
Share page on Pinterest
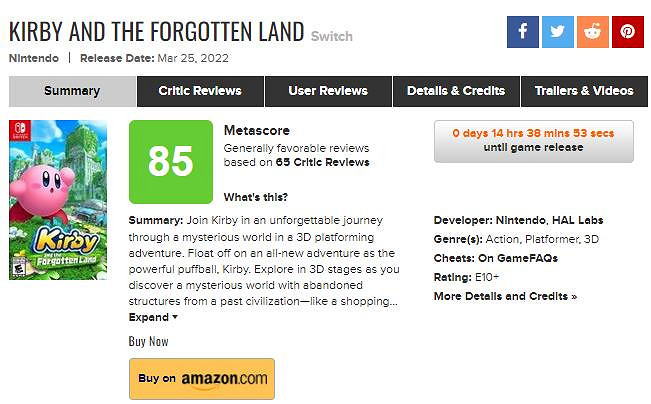click(627, 32)
